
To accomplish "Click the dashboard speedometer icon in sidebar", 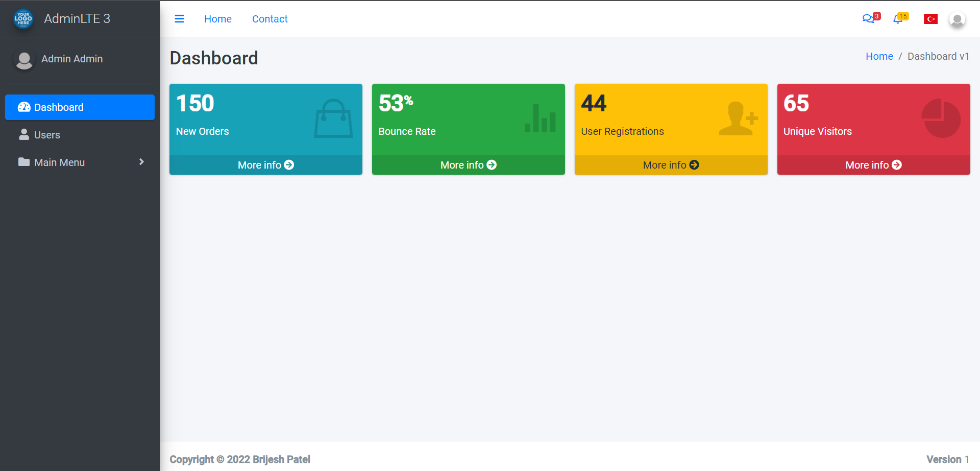I will (x=24, y=107).
